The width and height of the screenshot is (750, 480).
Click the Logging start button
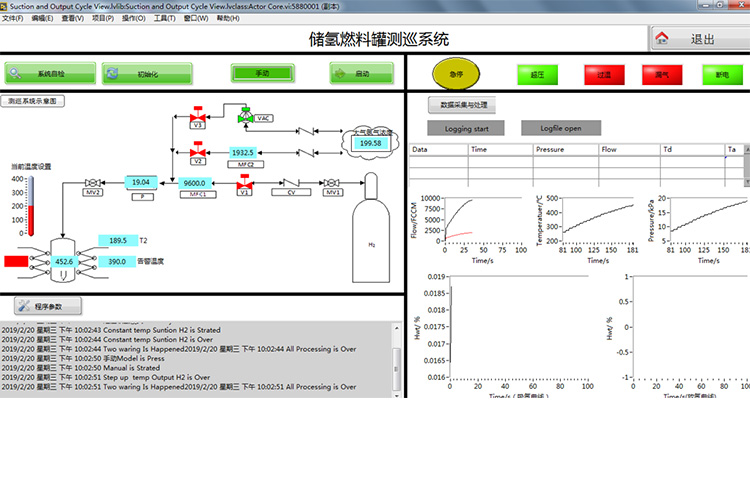click(x=467, y=128)
